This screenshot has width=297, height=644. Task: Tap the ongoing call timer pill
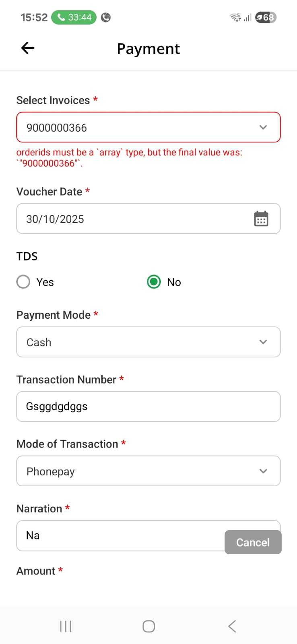tap(74, 17)
